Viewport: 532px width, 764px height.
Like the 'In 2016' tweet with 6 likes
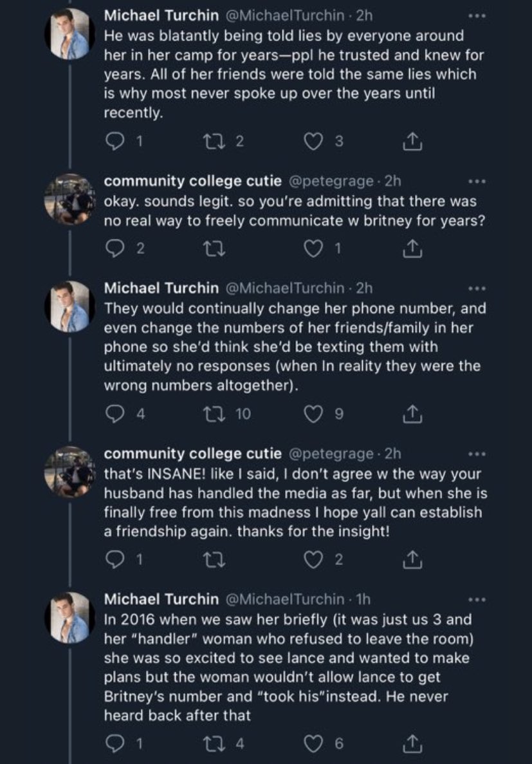click(x=313, y=743)
